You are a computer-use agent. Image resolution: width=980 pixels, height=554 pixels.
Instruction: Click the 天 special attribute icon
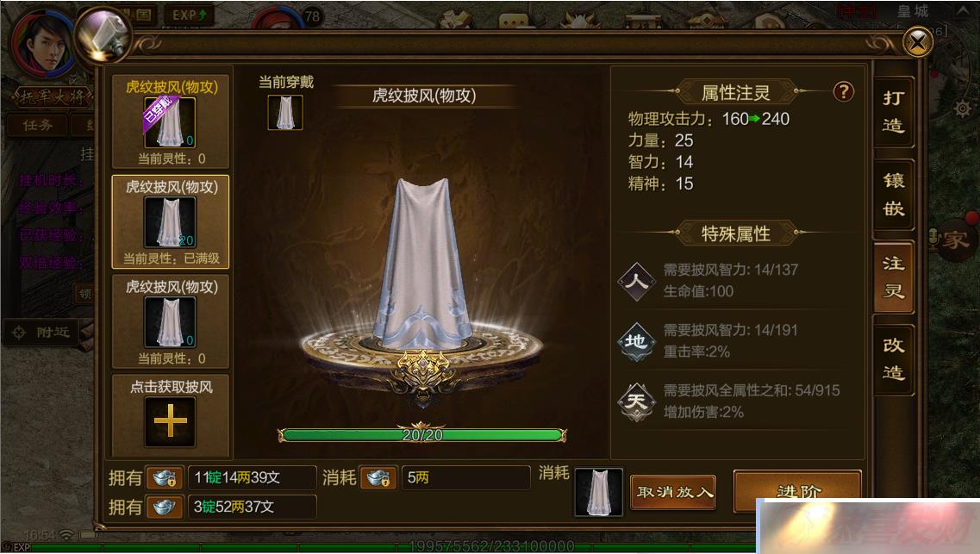(636, 401)
